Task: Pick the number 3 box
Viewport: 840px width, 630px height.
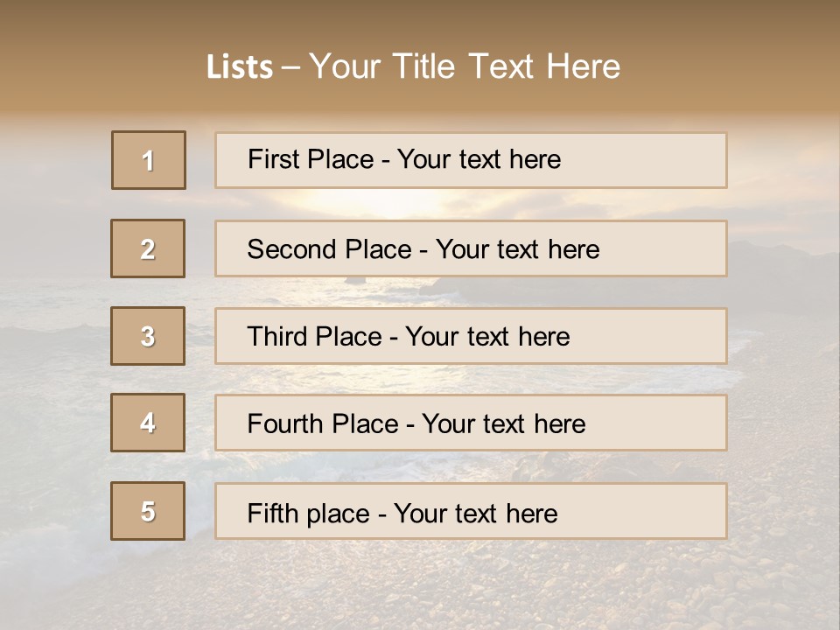Action: tap(148, 336)
